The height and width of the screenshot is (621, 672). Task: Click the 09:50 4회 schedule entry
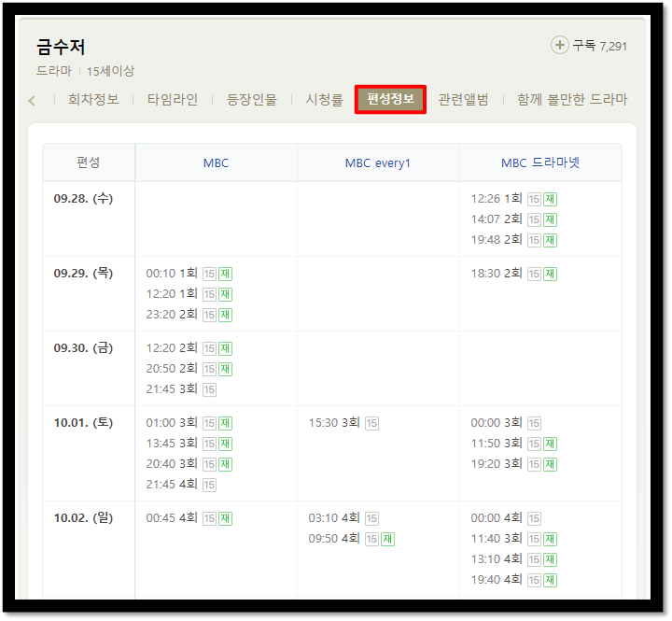[x=334, y=538]
